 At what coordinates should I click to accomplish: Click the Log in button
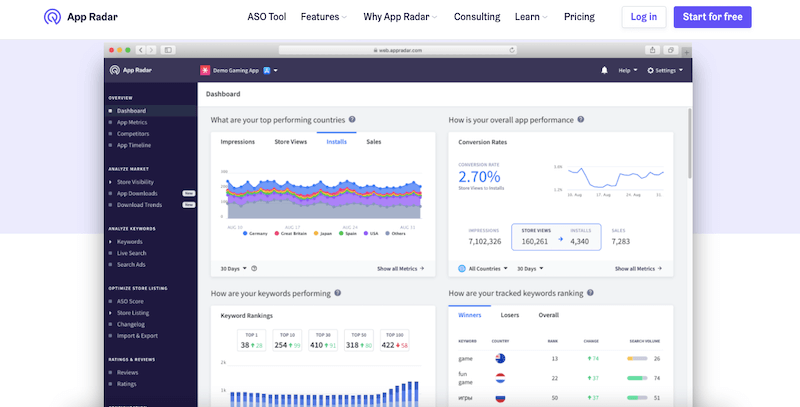pos(644,17)
